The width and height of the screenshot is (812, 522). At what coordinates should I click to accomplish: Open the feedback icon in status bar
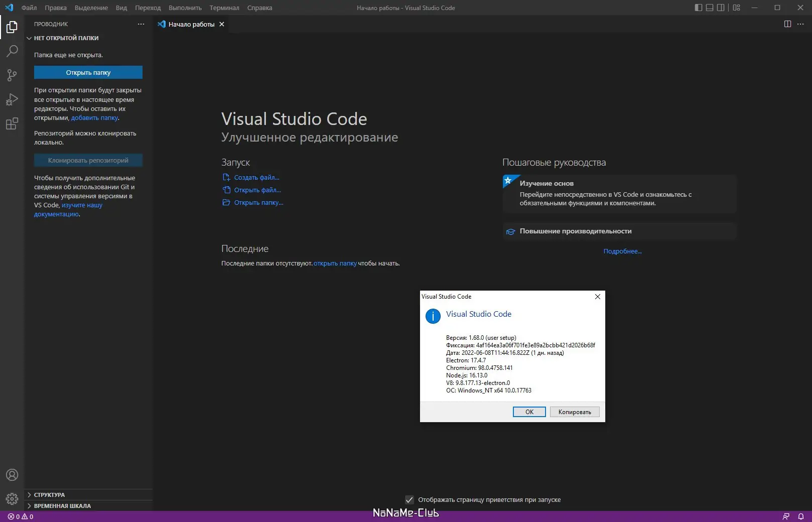pos(786,516)
